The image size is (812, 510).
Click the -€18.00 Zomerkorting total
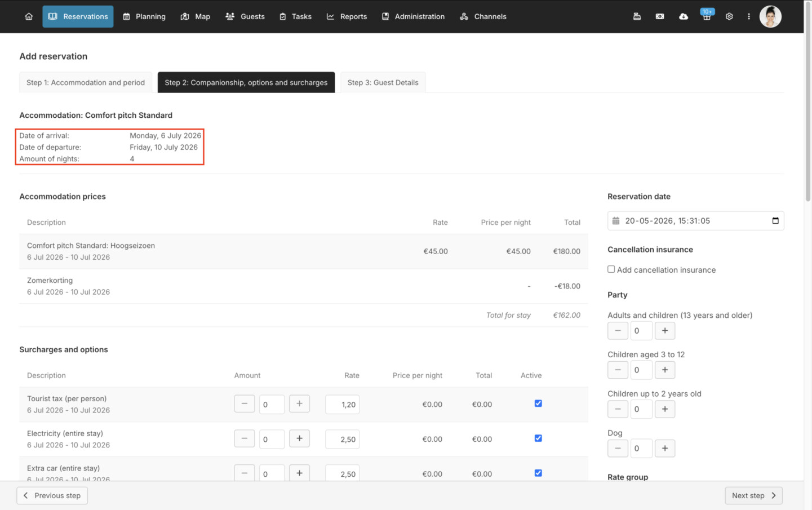tap(567, 286)
